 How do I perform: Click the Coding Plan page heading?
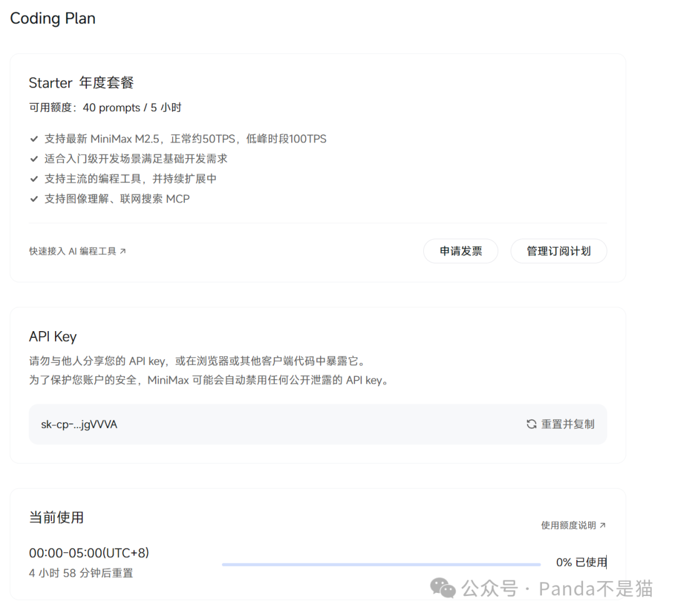(52, 19)
